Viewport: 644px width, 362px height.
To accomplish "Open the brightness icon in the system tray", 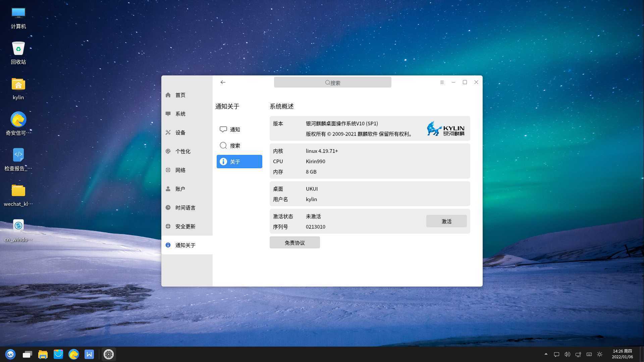I will [x=599, y=354].
